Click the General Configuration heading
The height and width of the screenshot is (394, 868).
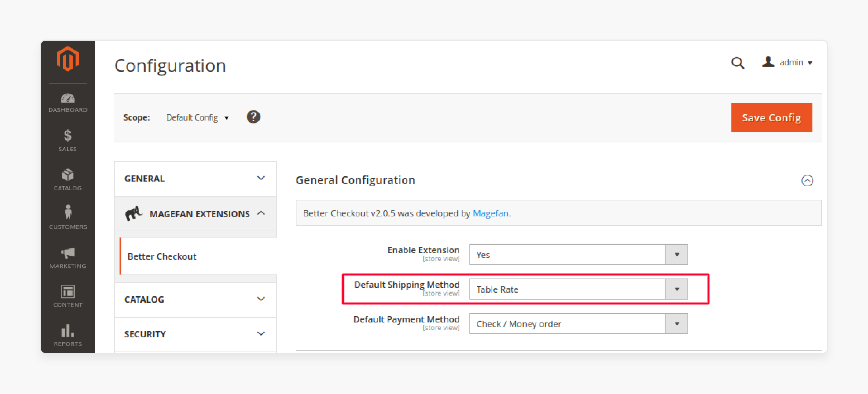355,180
